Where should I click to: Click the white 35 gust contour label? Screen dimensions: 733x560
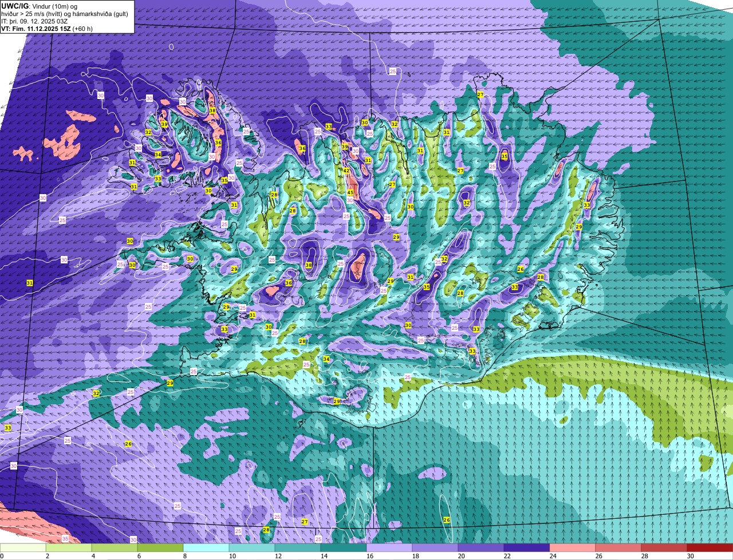pos(65,539)
